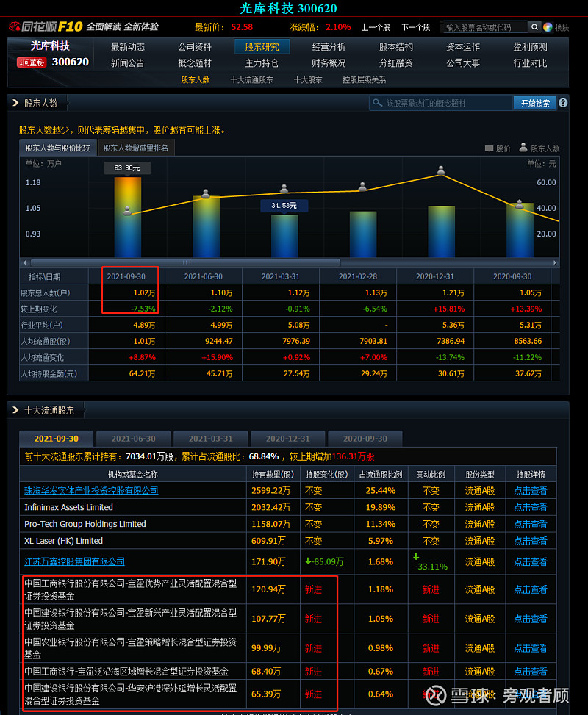Open the 概念题材 menu
Image resolution: width=588 pixels, height=715 pixels.
195,63
